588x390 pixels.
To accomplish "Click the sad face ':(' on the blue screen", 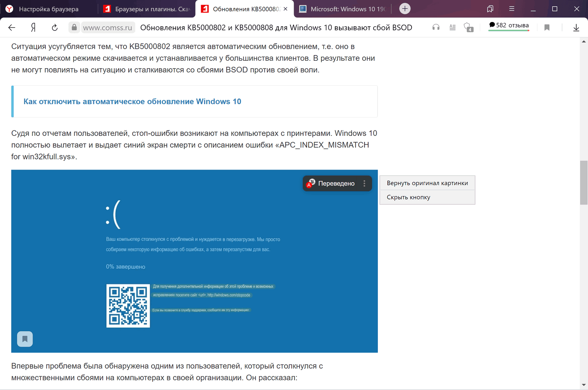I will tap(113, 215).
